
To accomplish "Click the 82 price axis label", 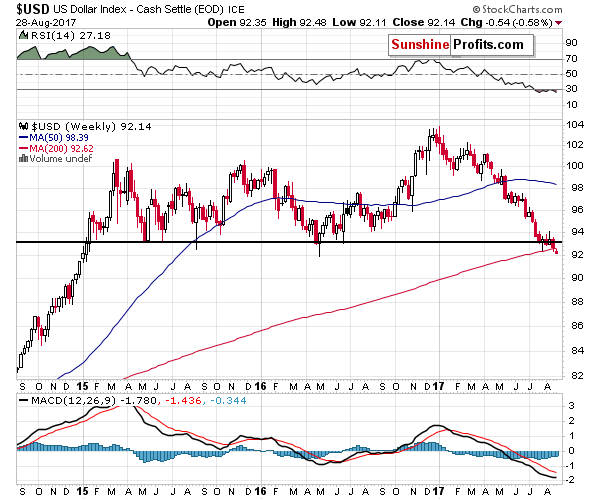I will tap(577, 375).
